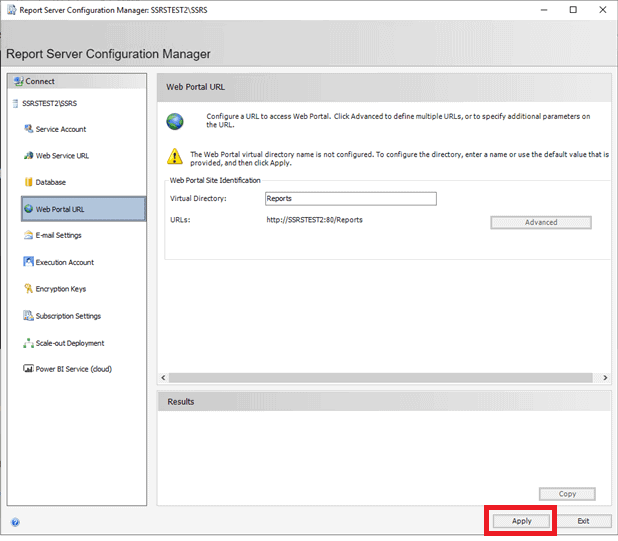Open Power BI Service (cloud) page

click(x=74, y=369)
